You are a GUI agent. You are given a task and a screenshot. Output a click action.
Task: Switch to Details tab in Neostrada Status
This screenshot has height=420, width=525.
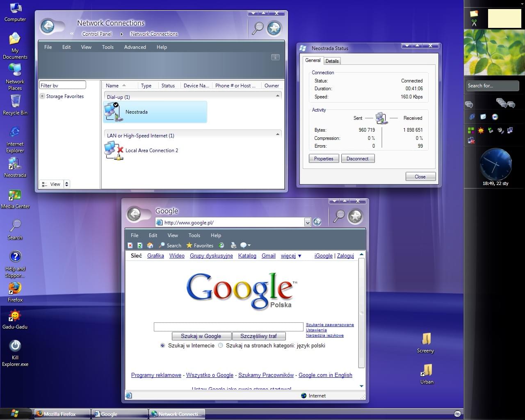332,61
